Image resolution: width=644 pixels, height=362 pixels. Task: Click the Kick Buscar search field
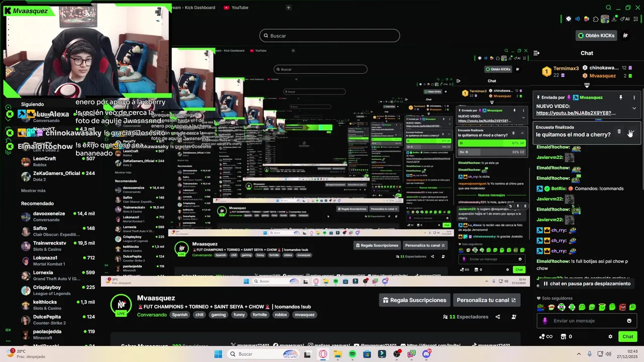point(330,36)
